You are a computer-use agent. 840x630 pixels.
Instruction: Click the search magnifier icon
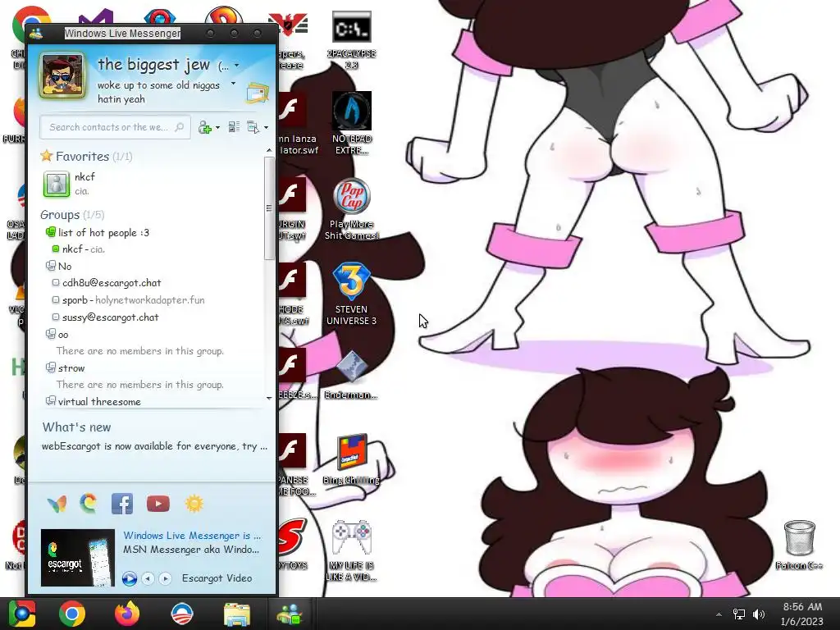pyautogui.click(x=180, y=127)
